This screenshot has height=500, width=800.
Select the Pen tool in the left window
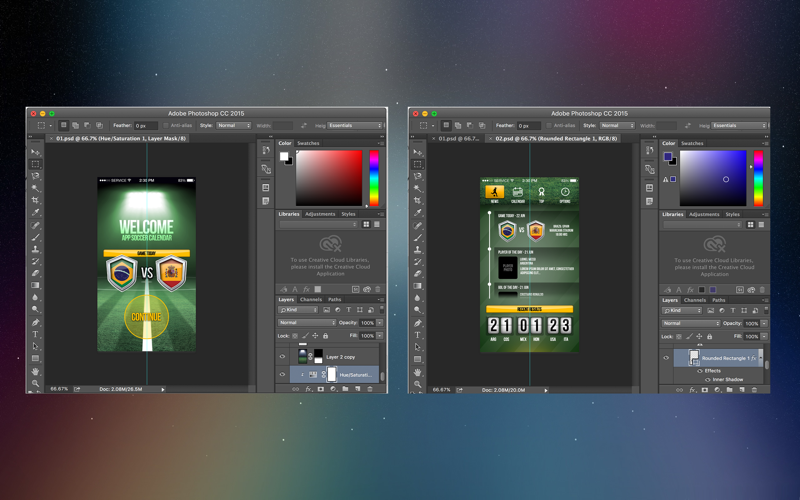pos(35,322)
